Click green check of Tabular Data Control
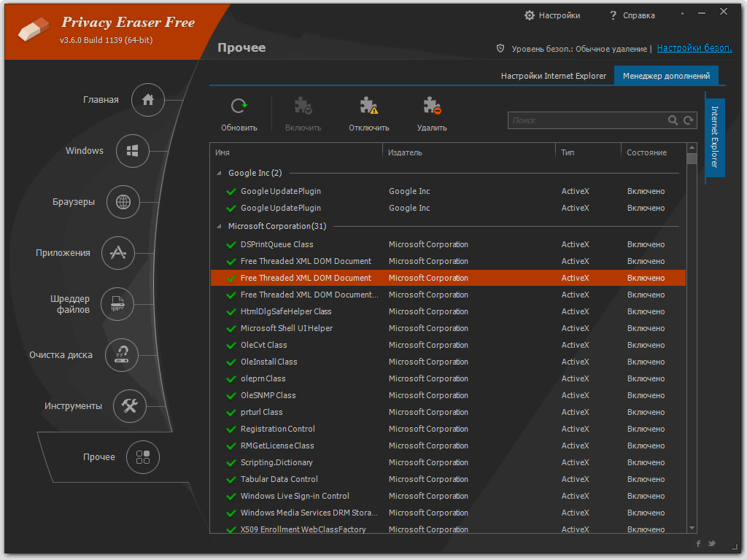This screenshot has width=747, height=560. [x=231, y=480]
